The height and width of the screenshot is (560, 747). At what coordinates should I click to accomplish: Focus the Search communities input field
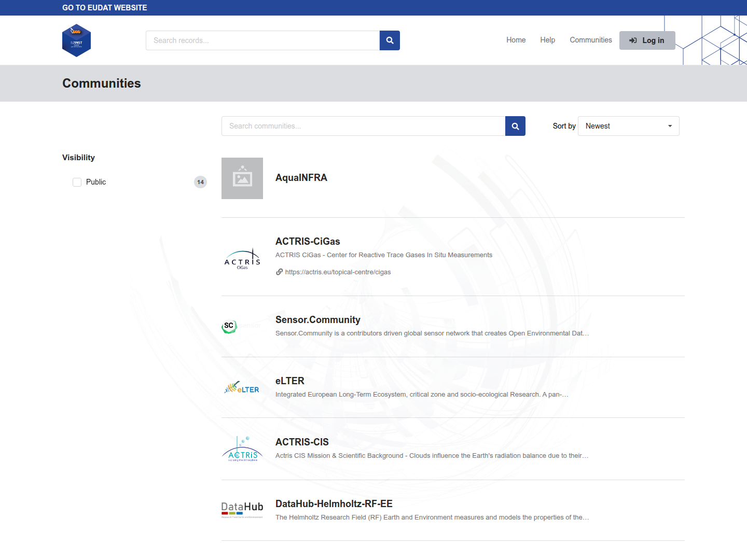click(364, 126)
